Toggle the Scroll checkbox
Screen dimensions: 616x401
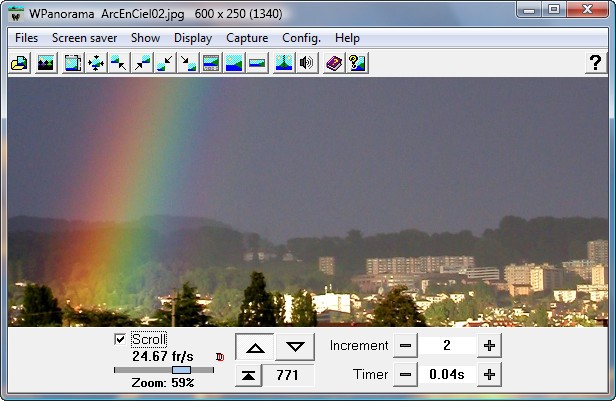tap(120, 339)
